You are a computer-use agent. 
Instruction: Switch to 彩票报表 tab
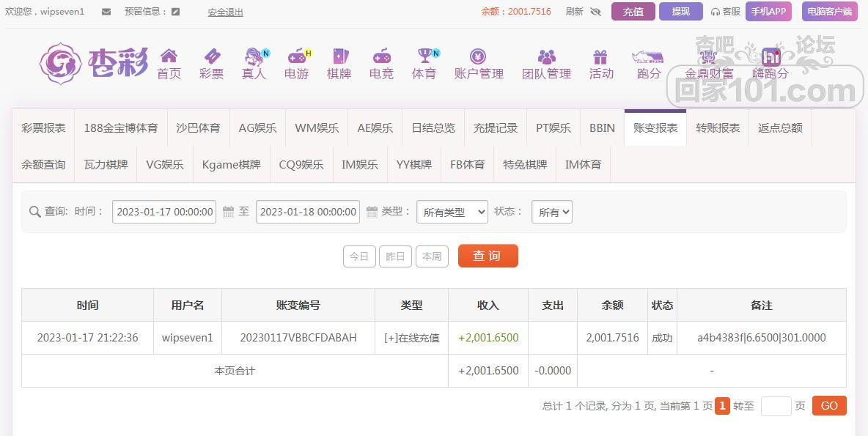coord(44,128)
